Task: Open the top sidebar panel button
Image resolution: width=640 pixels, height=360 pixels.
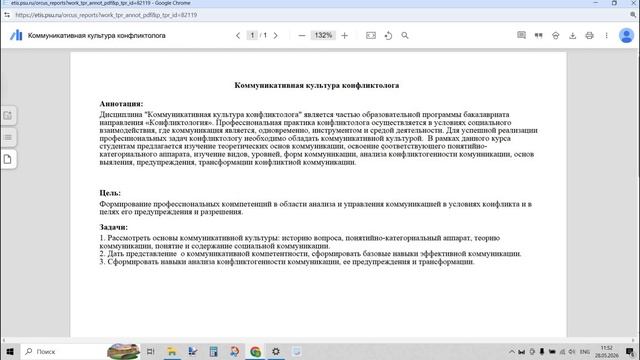Action: coord(8,116)
